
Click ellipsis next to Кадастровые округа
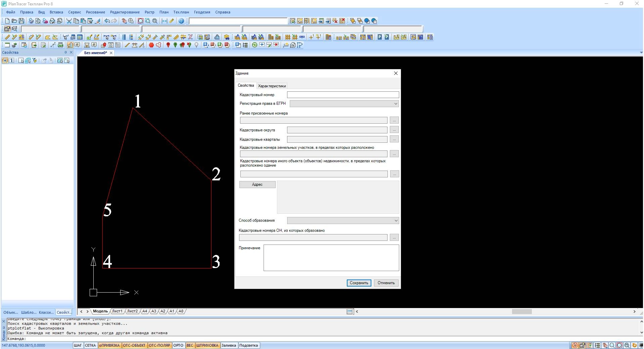tap(395, 130)
